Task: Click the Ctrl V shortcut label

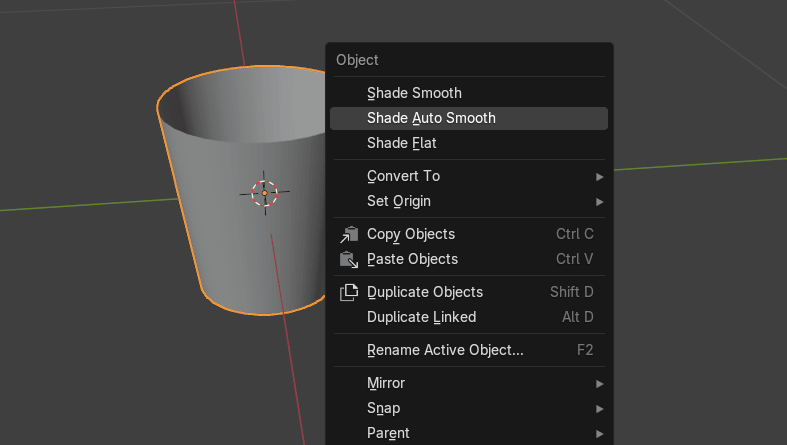Action: click(x=574, y=259)
